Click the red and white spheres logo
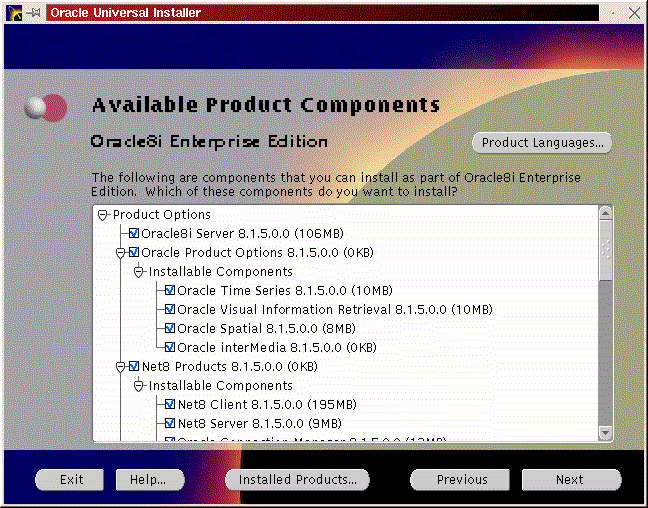 pos(45,107)
